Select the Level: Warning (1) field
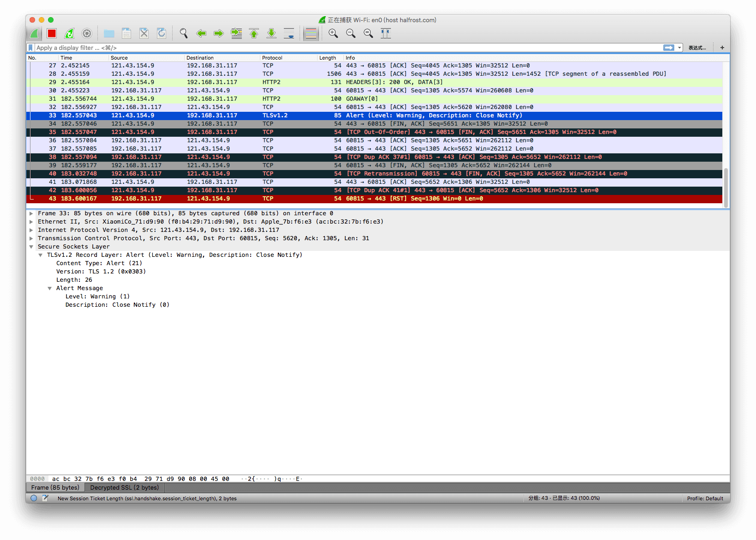This screenshot has width=756, height=540. pos(97,297)
